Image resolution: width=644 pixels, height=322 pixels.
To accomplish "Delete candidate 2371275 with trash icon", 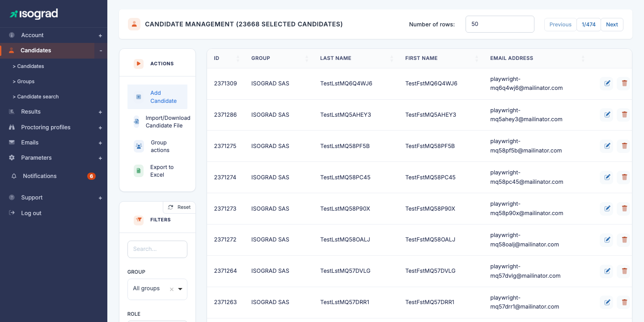I will coord(624,146).
